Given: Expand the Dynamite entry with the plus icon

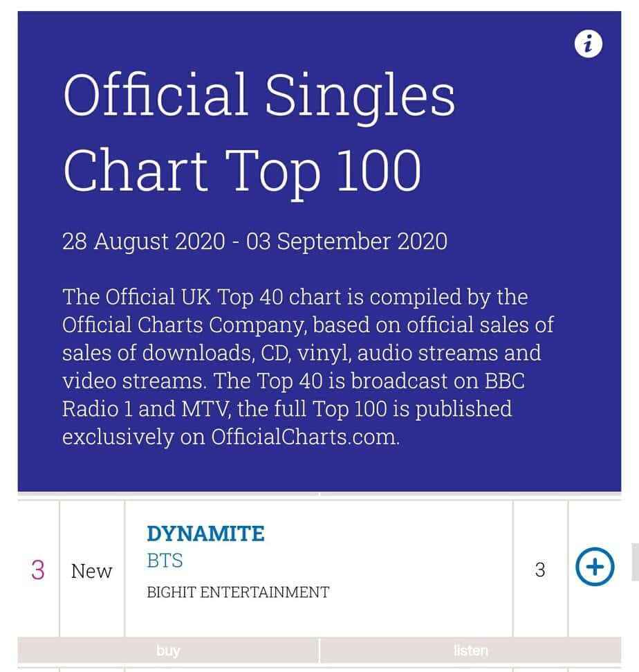Looking at the screenshot, I should click(595, 567).
